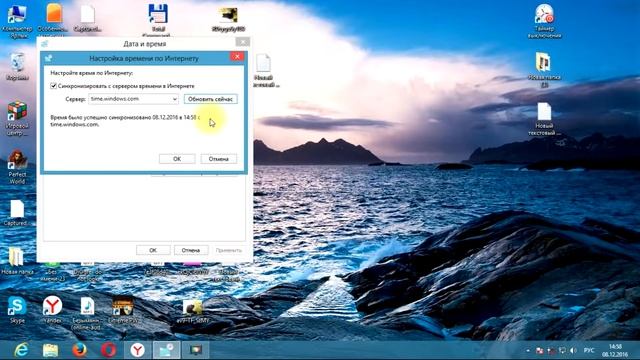Click OK in Дата и время window
This screenshot has height=360, width=640.
(153, 250)
